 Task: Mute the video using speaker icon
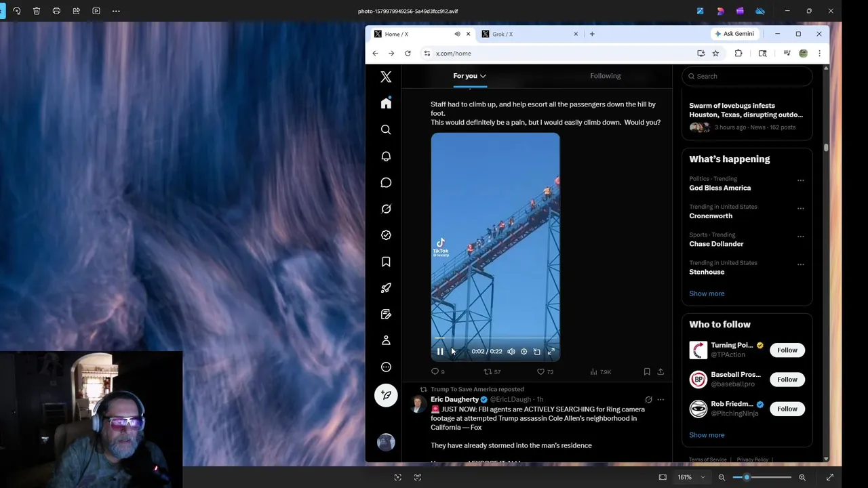pyautogui.click(x=511, y=351)
